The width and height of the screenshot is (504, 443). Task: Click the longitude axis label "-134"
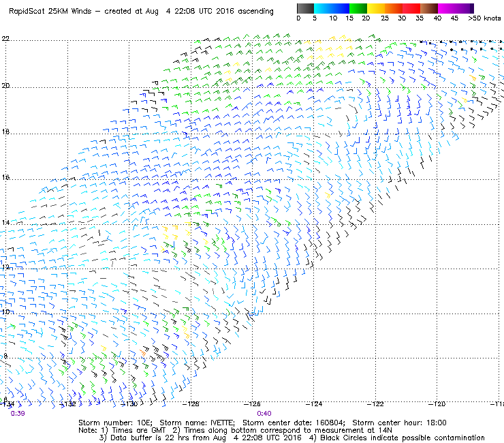point(7,404)
